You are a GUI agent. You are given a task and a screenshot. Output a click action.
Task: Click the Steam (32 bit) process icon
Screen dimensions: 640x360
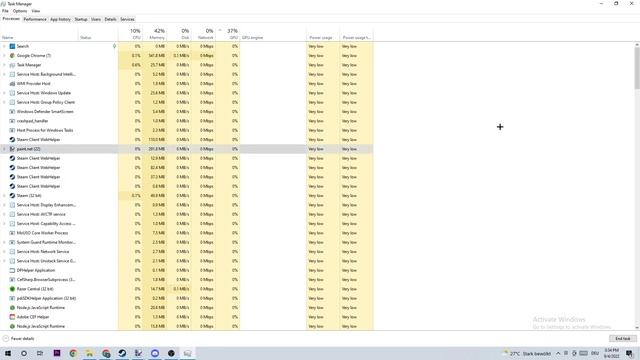tap(12, 196)
